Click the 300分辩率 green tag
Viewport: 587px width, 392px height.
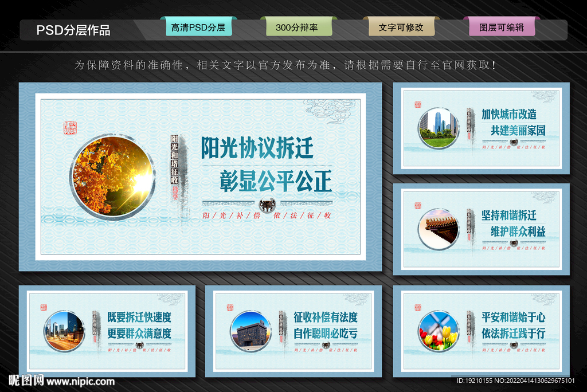tap(298, 26)
